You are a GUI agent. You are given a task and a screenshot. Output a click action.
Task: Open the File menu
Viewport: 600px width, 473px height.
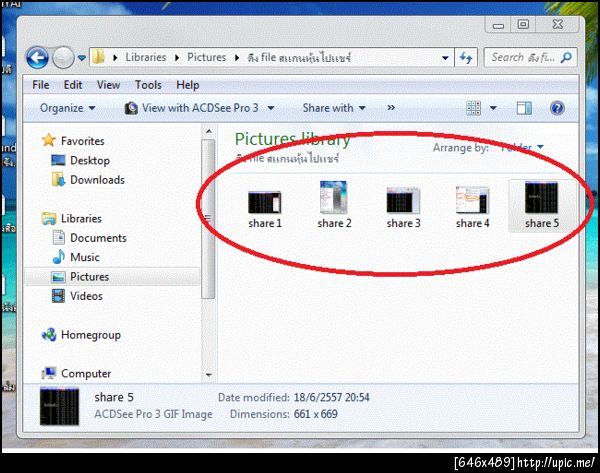(41, 85)
